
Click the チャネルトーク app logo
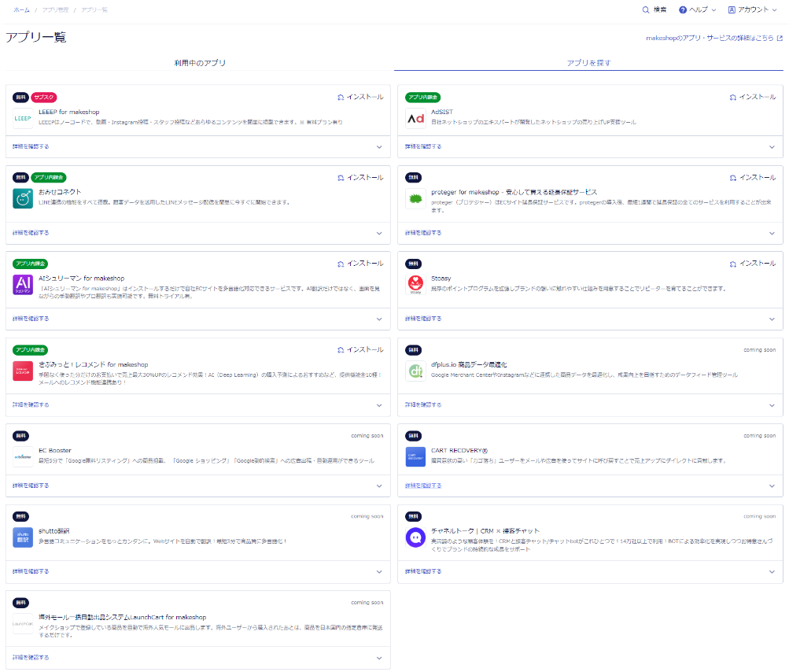pos(415,537)
